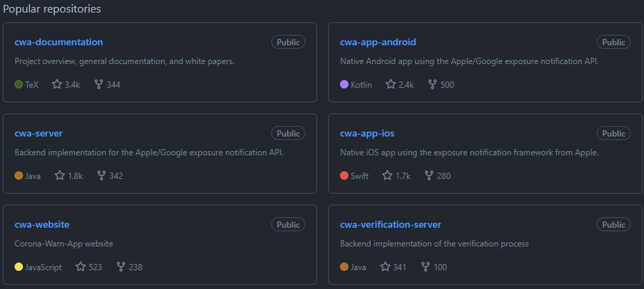The image size is (644, 289).
Task: Click the fork icon for cwa-server
Action: 101,176
